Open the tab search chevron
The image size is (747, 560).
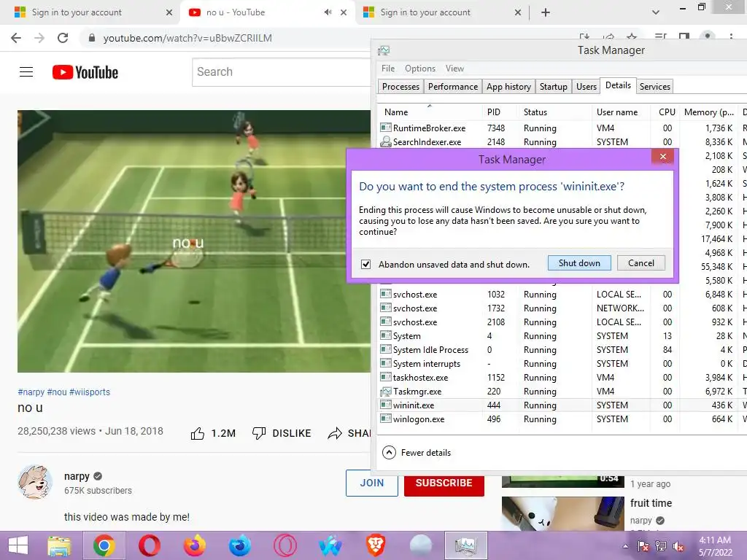coord(656,12)
